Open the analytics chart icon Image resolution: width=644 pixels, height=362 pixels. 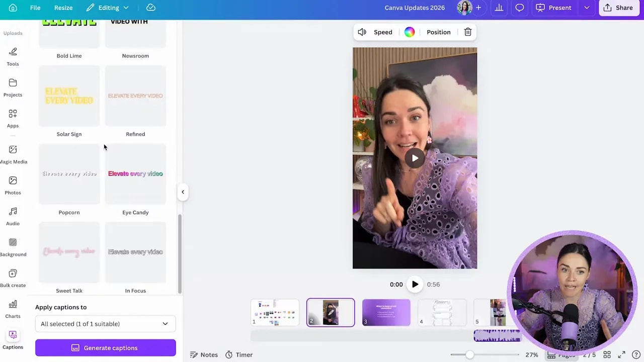click(x=499, y=8)
